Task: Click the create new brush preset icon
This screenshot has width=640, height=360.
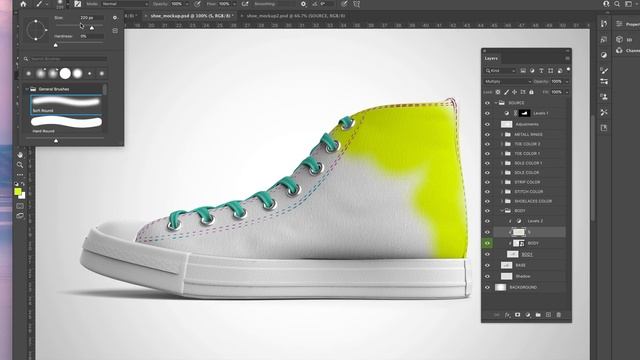Action: pyautogui.click(x=115, y=31)
